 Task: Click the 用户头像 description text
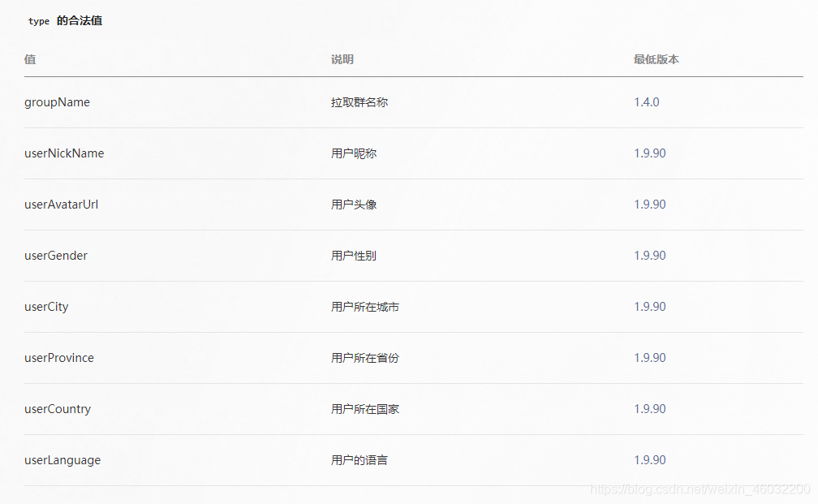pyautogui.click(x=354, y=205)
